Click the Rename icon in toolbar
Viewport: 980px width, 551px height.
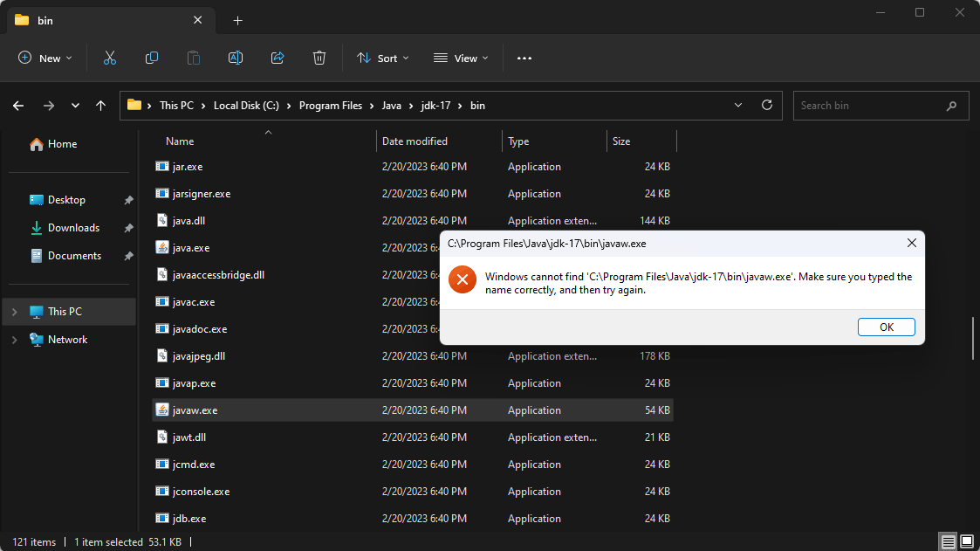click(x=236, y=58)
